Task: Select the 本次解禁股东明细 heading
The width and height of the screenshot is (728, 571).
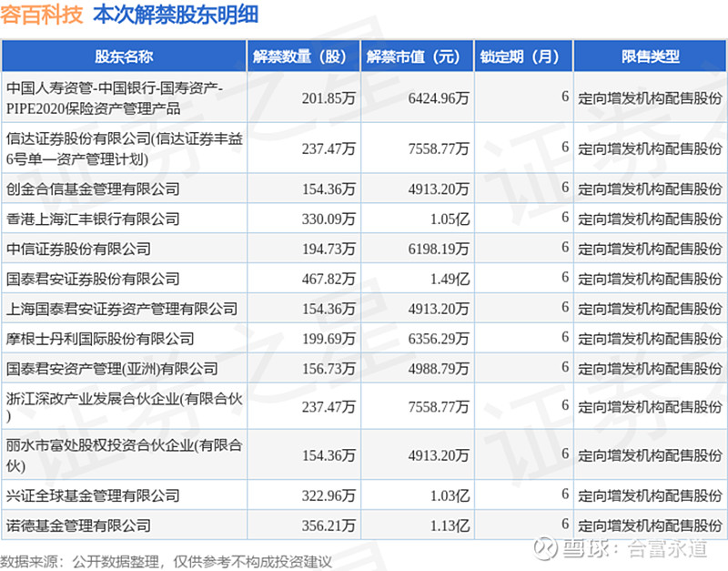Action: [x=176, y=15]
